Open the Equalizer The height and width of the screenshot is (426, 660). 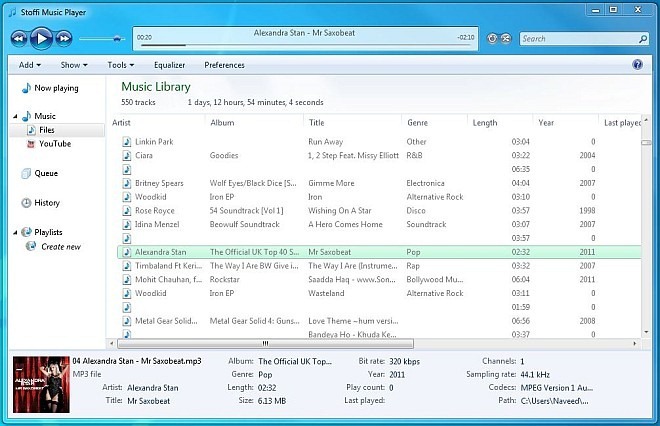(x=169, y=65)
